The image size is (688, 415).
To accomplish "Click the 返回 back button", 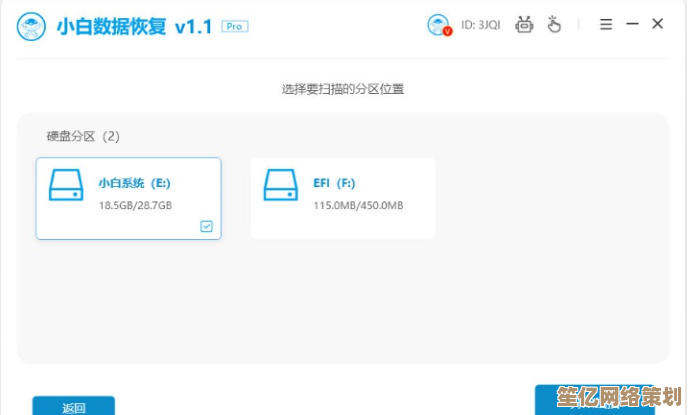I will (x=74, y=406).
